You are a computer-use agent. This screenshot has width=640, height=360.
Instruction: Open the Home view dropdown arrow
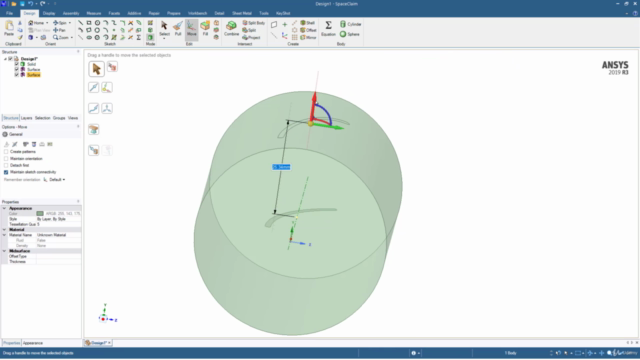click(x=47, y=23)
